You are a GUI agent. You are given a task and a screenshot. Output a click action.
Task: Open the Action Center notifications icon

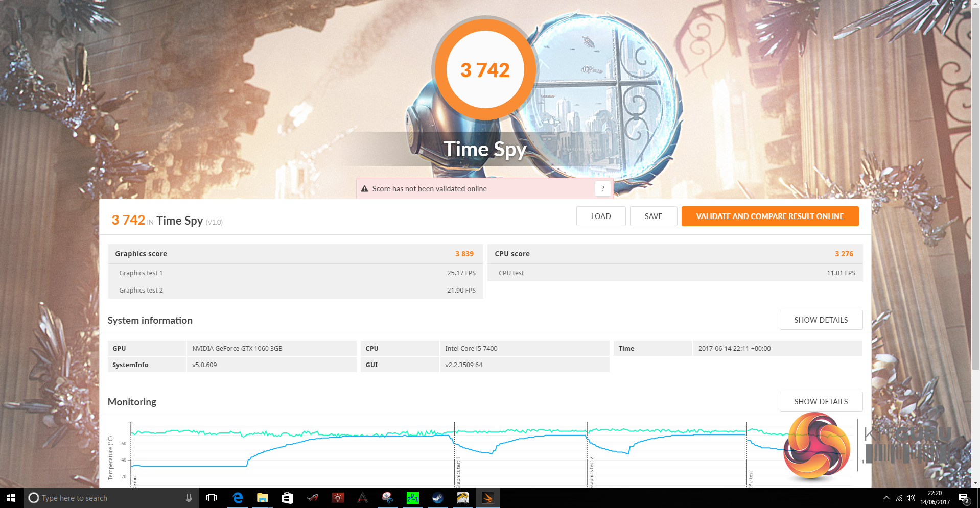[x=964, y=498]
